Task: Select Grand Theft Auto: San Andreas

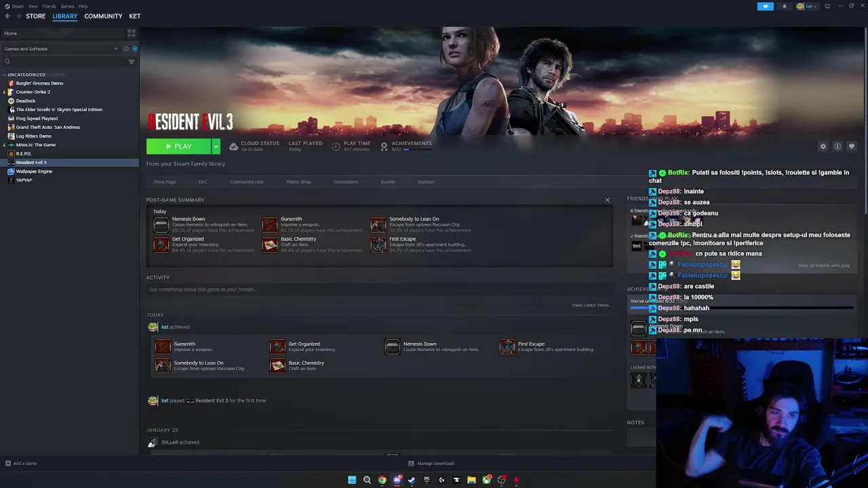Action: pos(47,127)
